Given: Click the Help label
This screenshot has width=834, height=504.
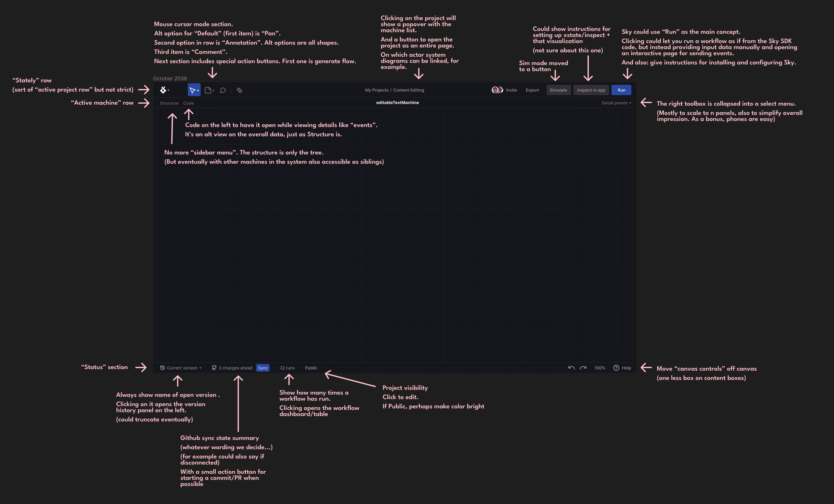Looking at the screenshot, I should pos(626,368).
